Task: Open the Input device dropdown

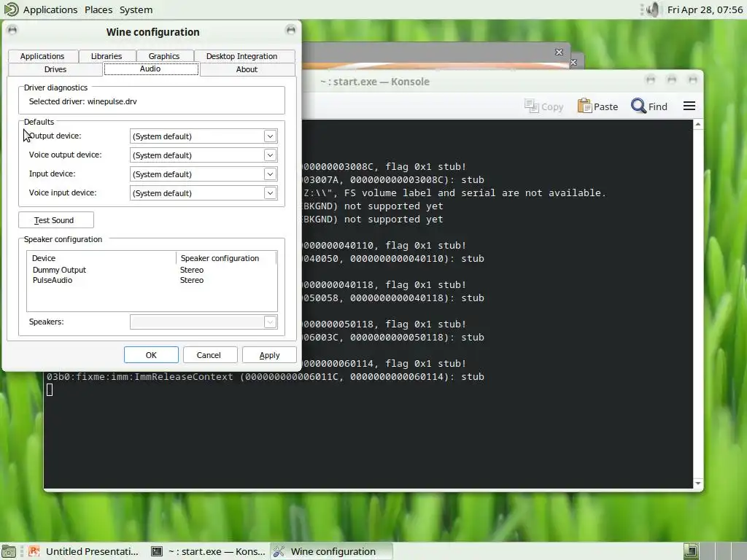Action: pos(204,174)
